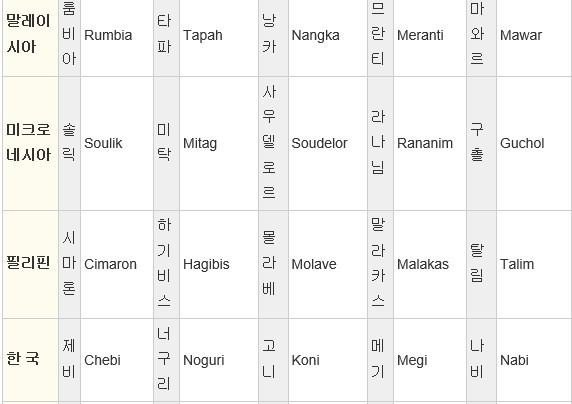Click the Noguri name cell
Image resolution: width=572 pixels, height=404 pixels.
point(219,360)
